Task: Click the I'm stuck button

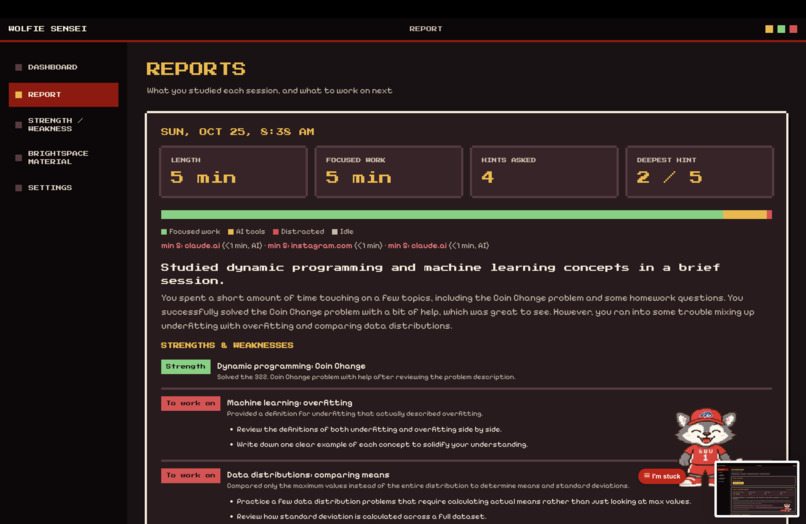Action: pos(662,476)
